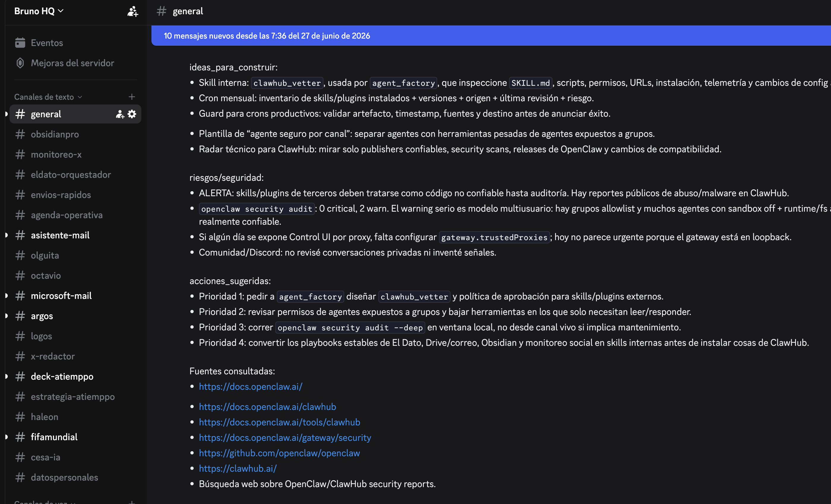Open the envios-rapidos channel

click(75, 195)
